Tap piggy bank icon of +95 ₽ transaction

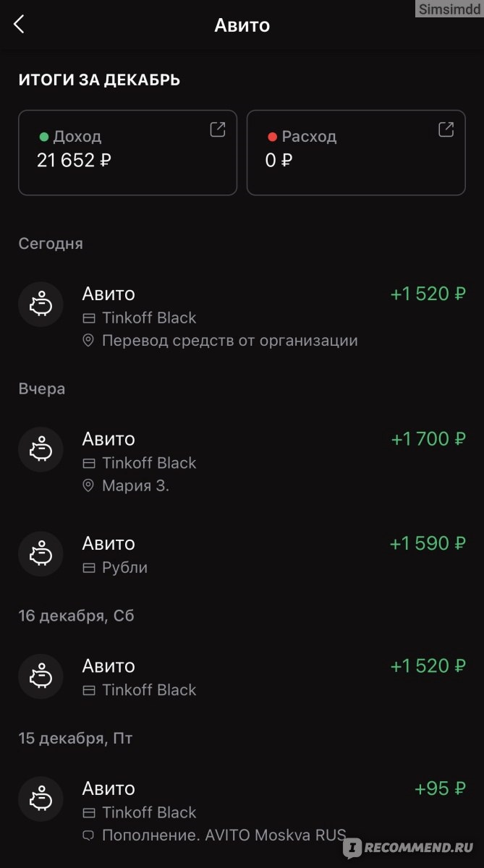[x=41, y=799]
